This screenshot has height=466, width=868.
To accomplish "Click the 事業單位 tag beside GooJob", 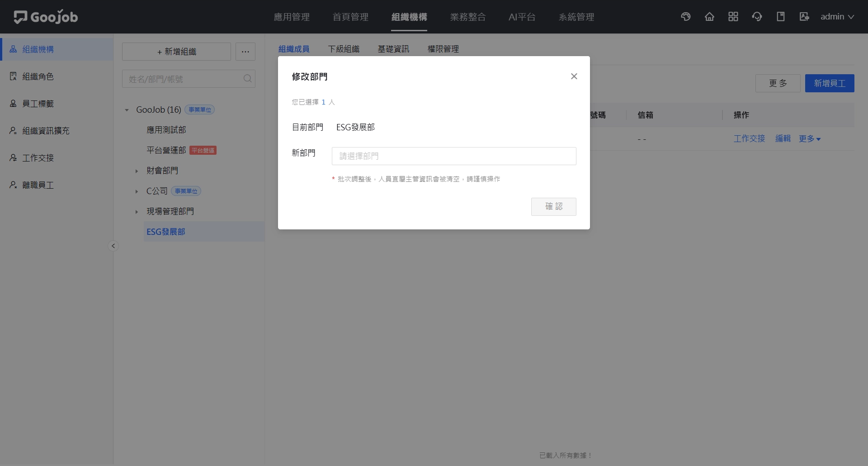I will [x=200, y=110].
